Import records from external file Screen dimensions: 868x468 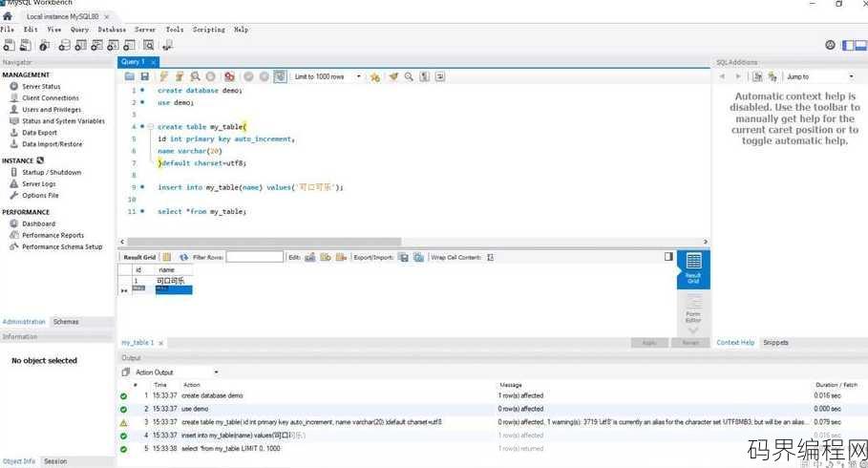(418, 257)
